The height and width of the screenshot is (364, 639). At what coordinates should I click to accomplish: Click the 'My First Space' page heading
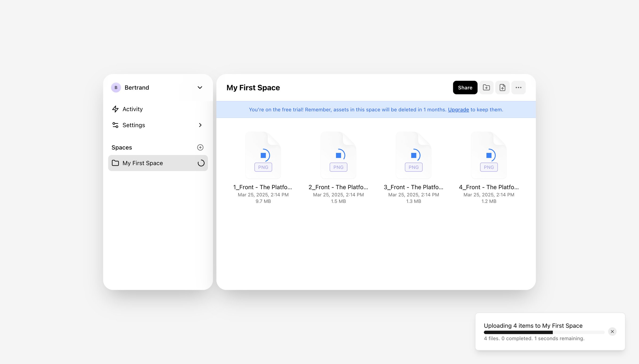(253, 88)
